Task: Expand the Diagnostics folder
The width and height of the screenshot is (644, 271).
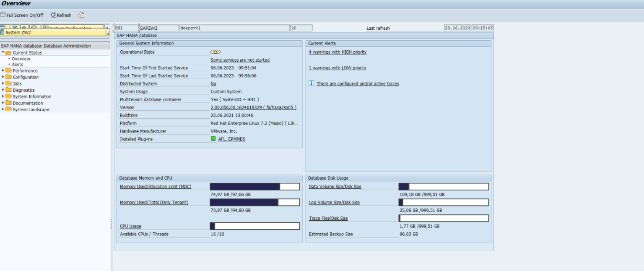Action: (4, 90)
